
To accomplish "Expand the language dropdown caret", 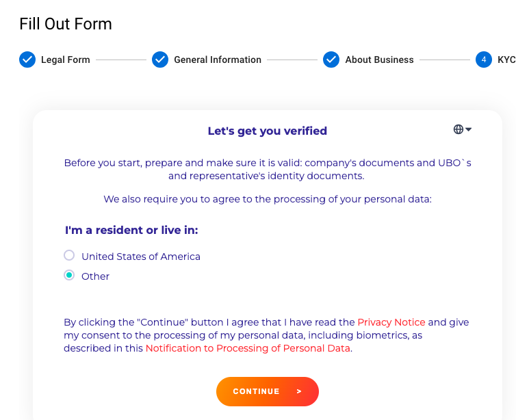I will coord(469,129).
